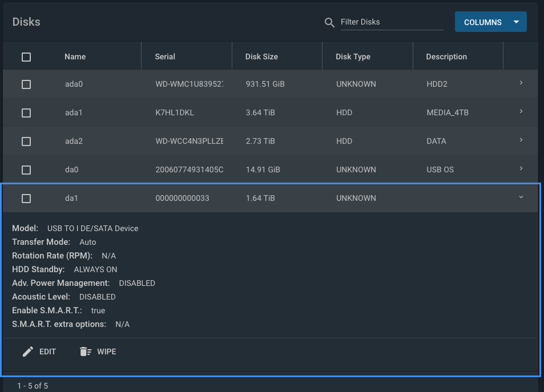
Task: Toggle the select-all checkbox in header
Action: (x=26, y=57)
